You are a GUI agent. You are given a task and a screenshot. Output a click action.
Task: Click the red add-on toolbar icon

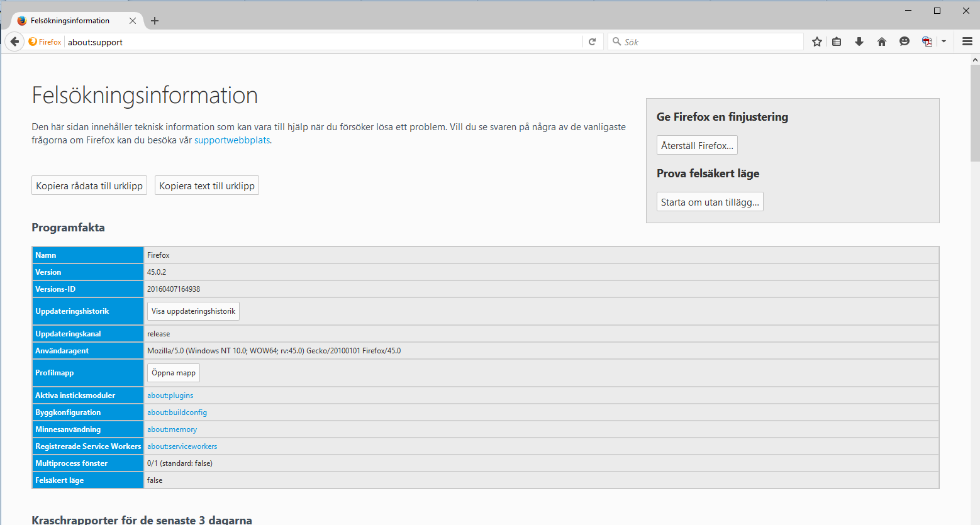click(x=927, y=41)
